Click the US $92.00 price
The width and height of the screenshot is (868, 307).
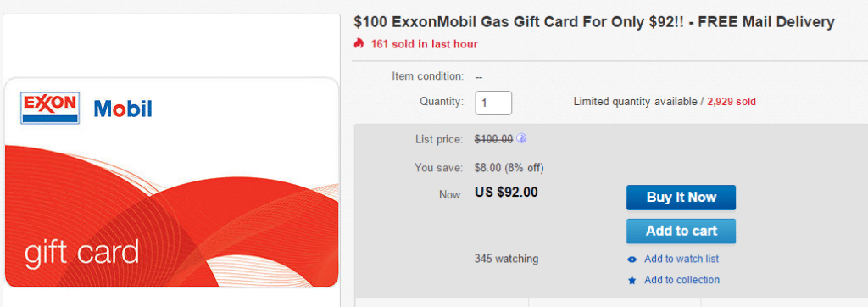coord(506,193)
